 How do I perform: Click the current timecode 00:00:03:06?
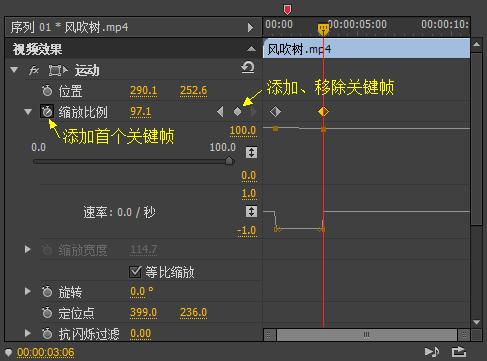coord(46,352)
